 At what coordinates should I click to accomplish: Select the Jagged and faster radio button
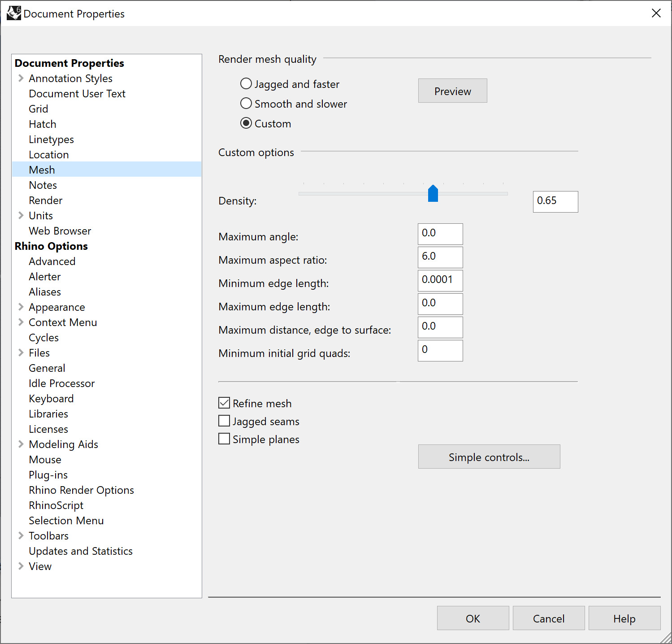pos(246,84)
